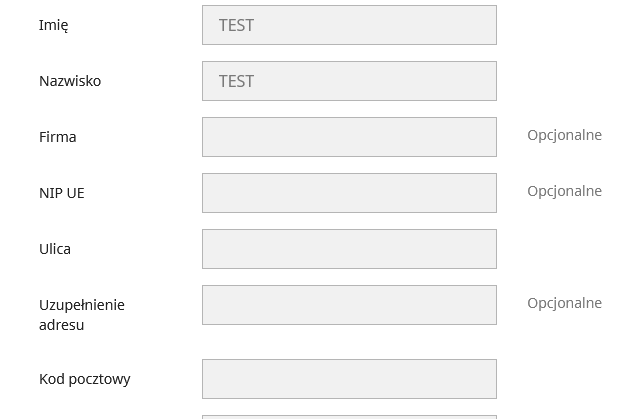
Task: Click the Kod pocztowy label
Action: pos(85,379)
